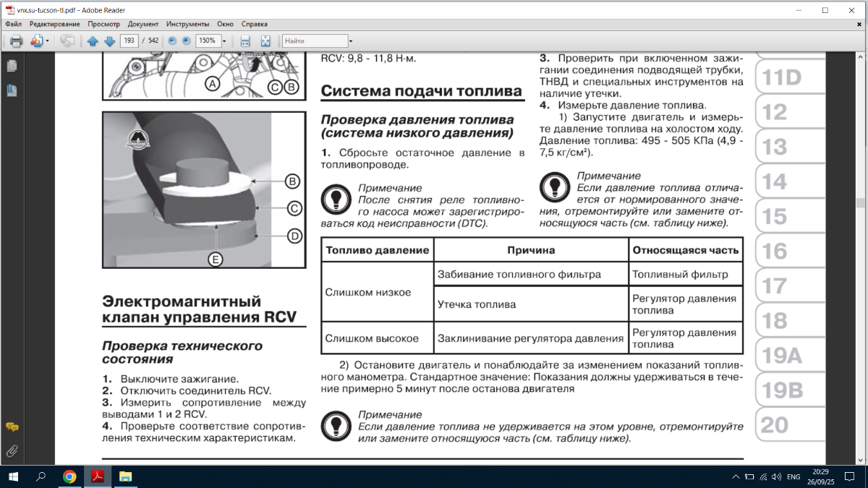Open the Attachments paperclip panel

[12, 452]
